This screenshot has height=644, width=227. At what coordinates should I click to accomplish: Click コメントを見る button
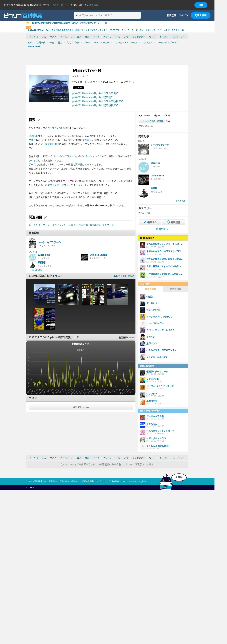(81, 407)
